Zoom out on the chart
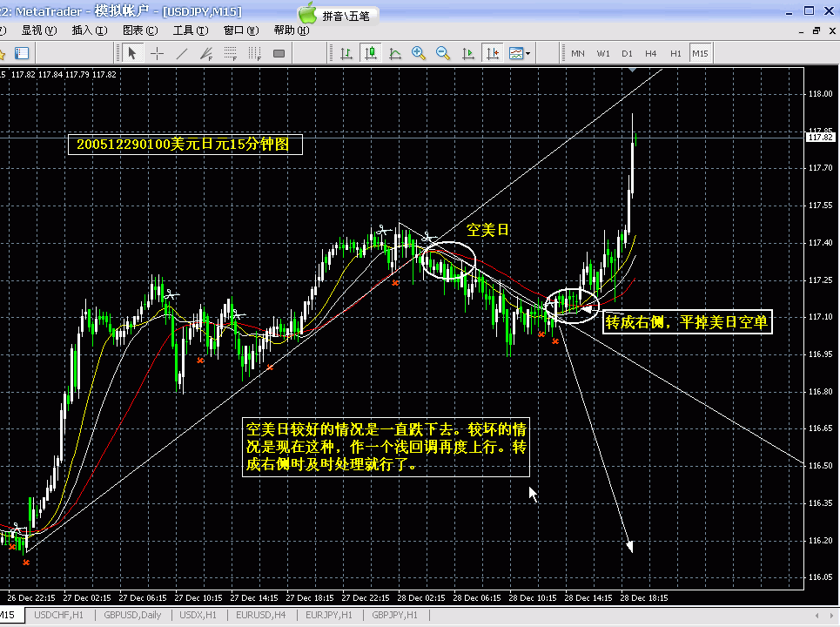Viewport: 840px width, 627px height. click(443, 53)
